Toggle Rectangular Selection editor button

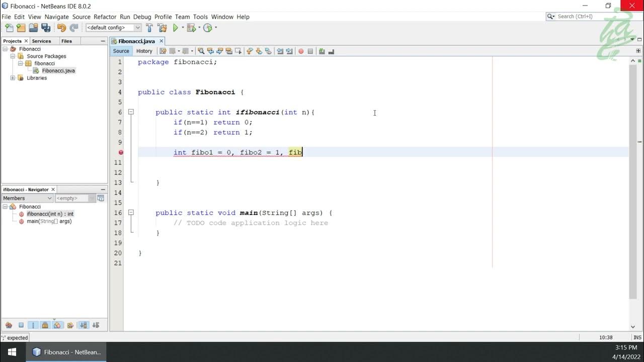coord(238,51)
